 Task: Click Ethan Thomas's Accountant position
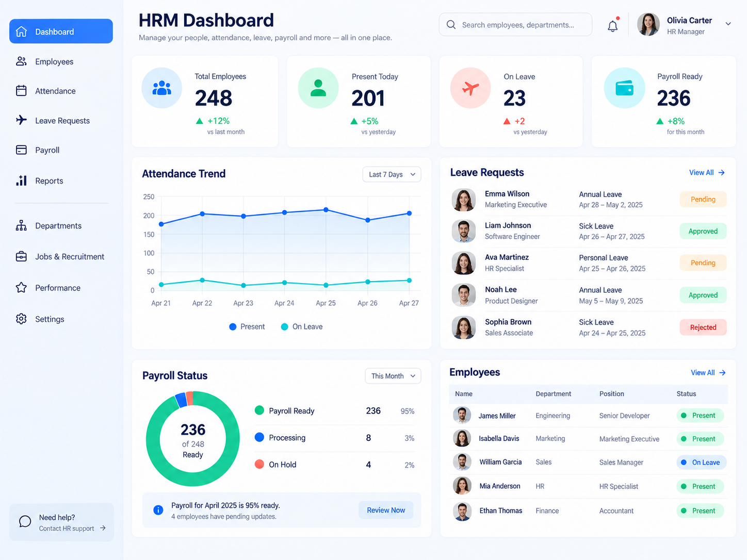click(x=616, y=510)
